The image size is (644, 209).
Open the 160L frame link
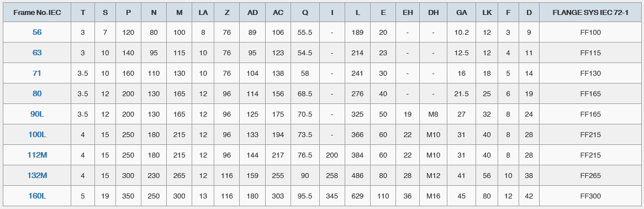[37, 196]
